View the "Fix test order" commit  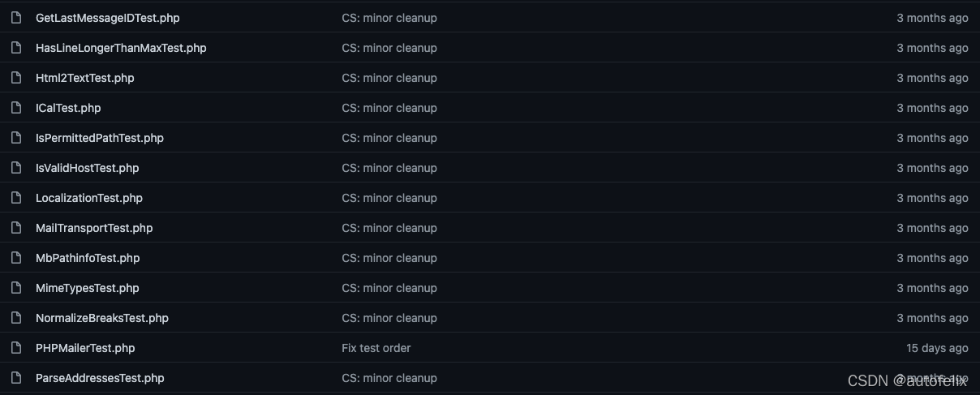click(x=376, y=348)
